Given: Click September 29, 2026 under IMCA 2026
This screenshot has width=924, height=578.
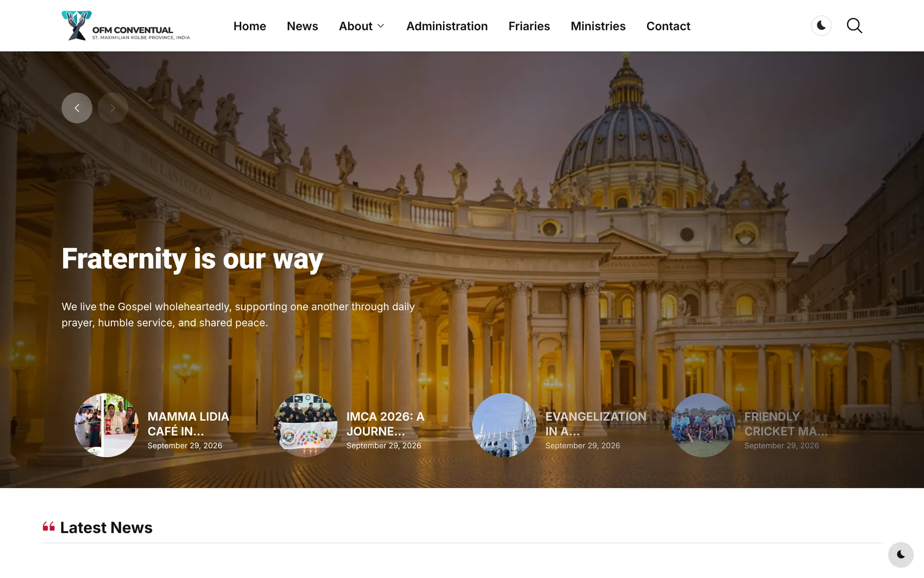Looking at the screenshot, I should 384,445.
